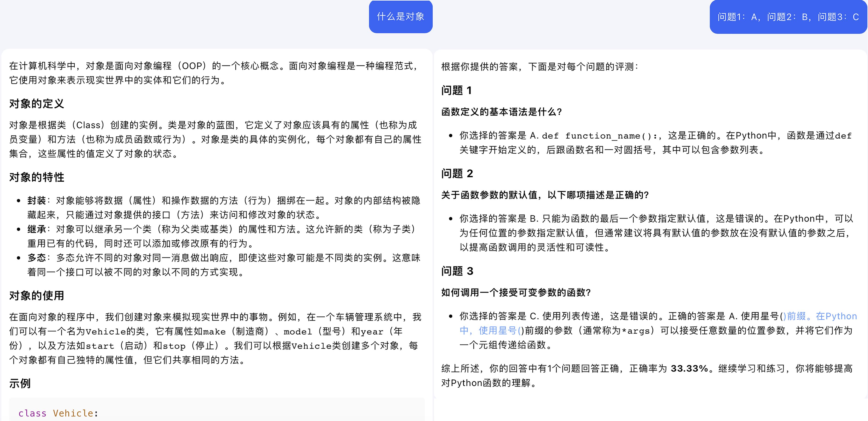Click the '问题 1' heading
Screen dimensions: 868x421
coord(456,90)
